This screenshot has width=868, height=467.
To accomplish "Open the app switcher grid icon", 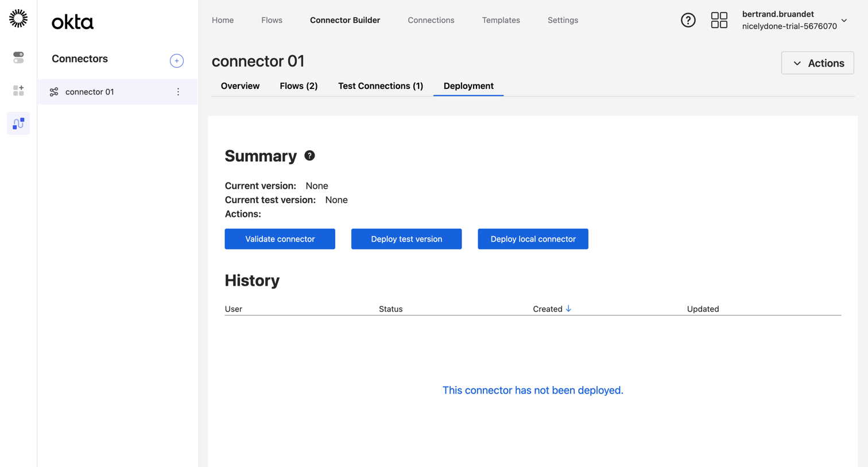I will pos(719,20).
